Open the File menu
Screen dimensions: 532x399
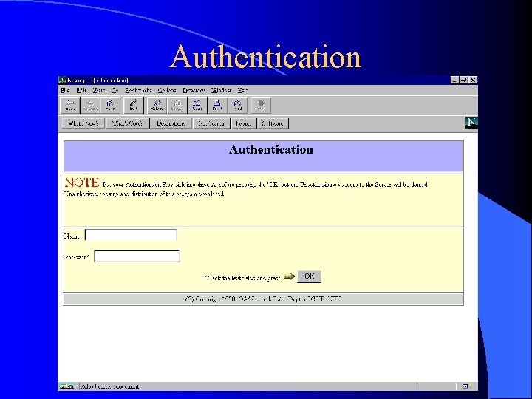65,90
